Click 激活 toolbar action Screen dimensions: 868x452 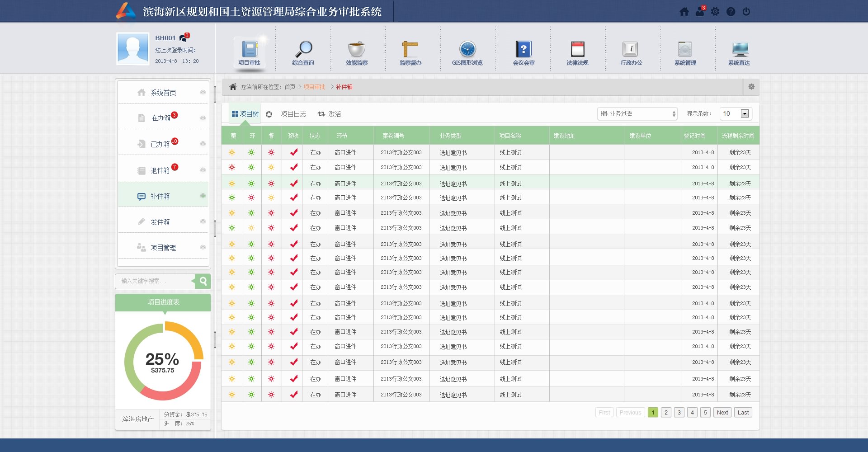(329, 114)
